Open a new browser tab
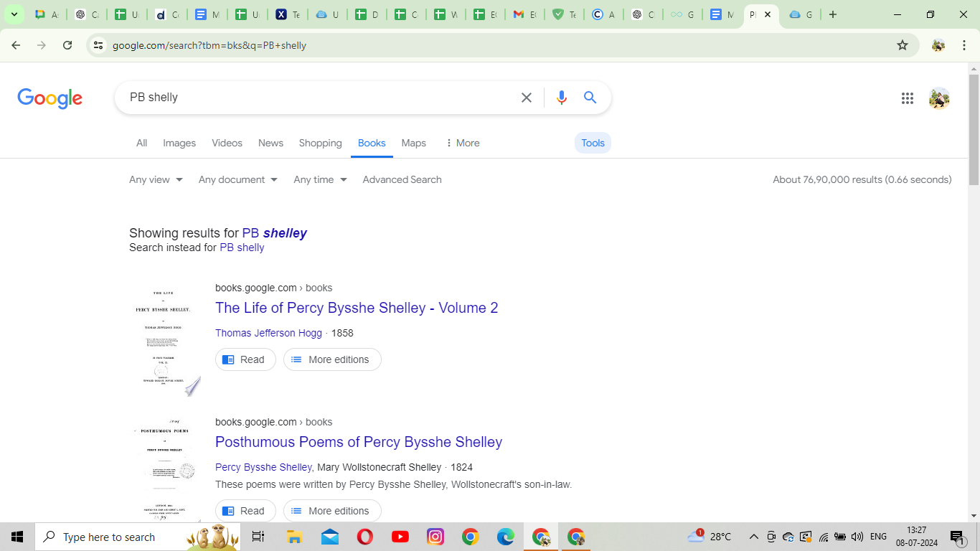980x551 pixels. click(x=833, y=14)
